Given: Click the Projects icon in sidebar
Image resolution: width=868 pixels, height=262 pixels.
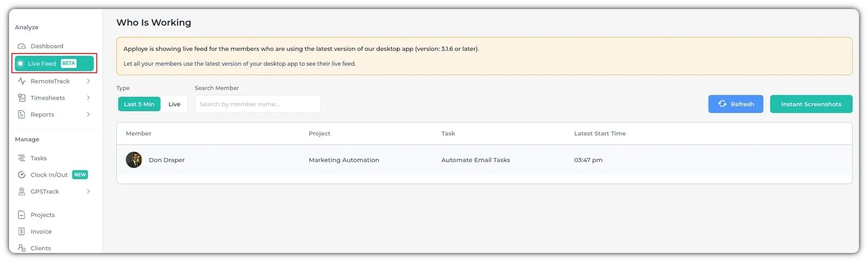Looking at the screenshot, I should coord(22,215).
